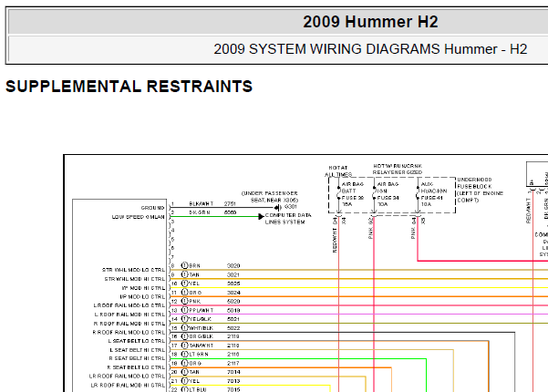Click the GROUND pin label
The width and height of the screenshot is (548, 392).
point(151,208)
